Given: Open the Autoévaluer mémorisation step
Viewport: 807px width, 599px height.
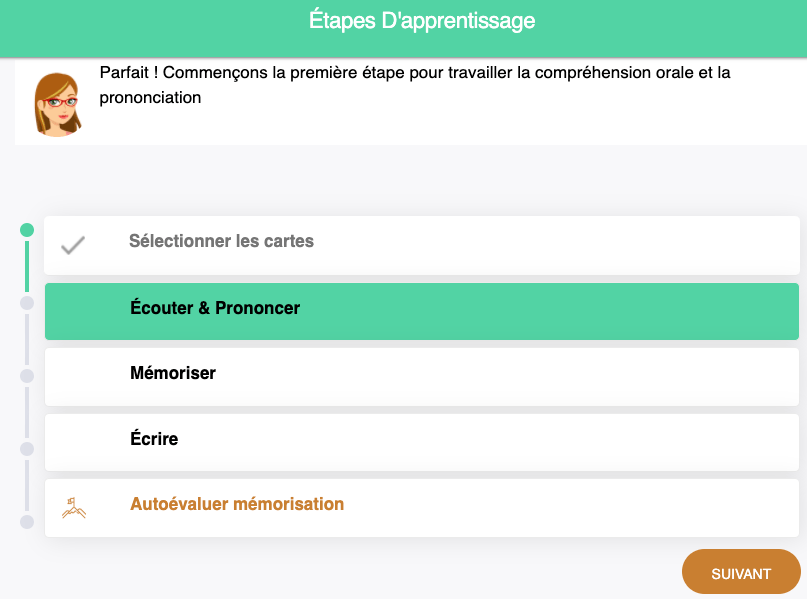Looking at the screenshot, I should point(237,505).
